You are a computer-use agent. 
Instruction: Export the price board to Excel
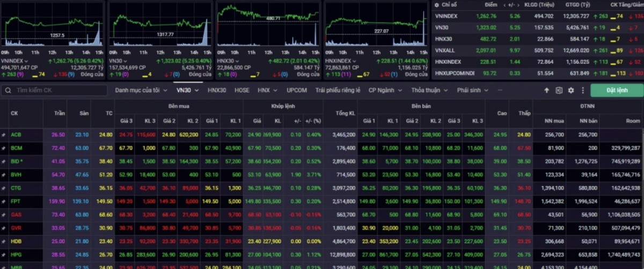coord(559,90)
